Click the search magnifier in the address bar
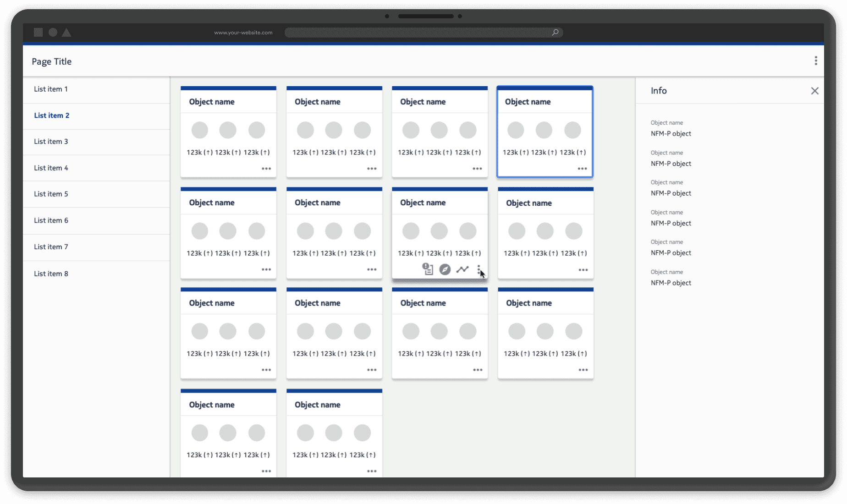 pos(555,32)
